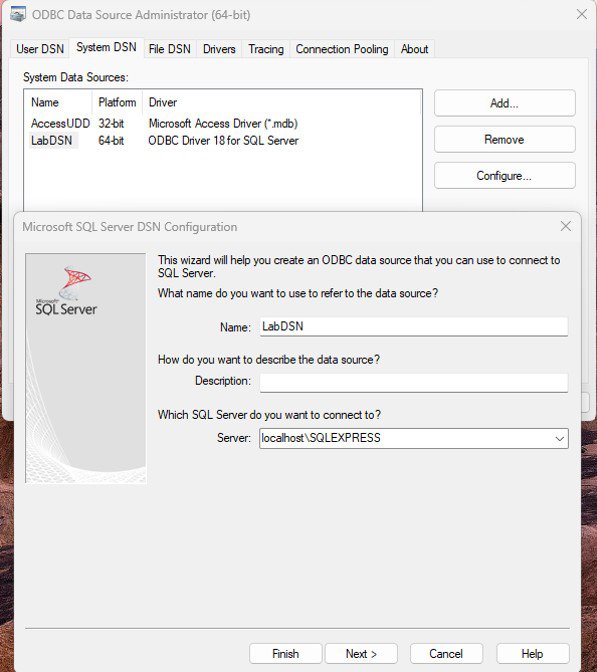The image size is (597, 672).
Task: Close the ODBC Data Source Administrator window
Action: [582, 14]
